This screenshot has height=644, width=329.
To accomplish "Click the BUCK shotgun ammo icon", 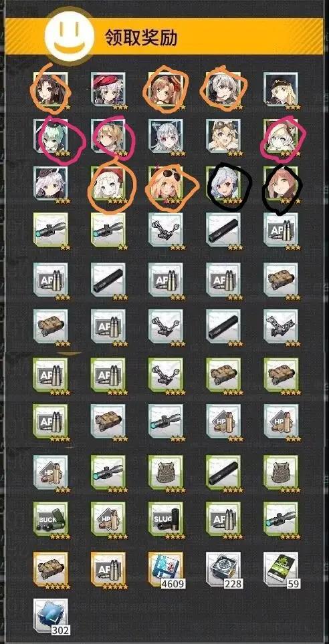I will tap(51, 519).
